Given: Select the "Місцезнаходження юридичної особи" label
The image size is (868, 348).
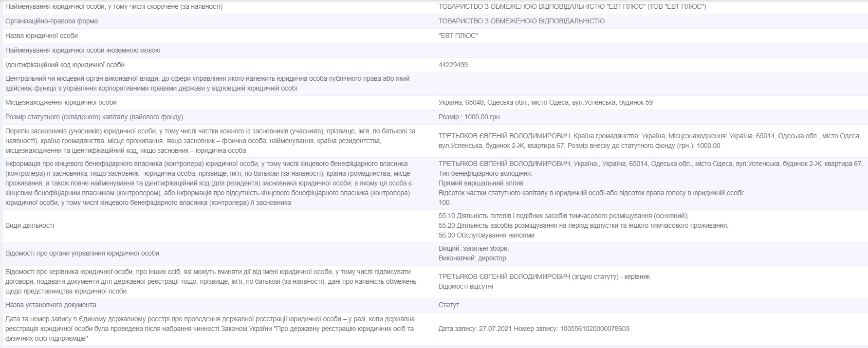Looking at the screenshot, I should tap(61, 102).
